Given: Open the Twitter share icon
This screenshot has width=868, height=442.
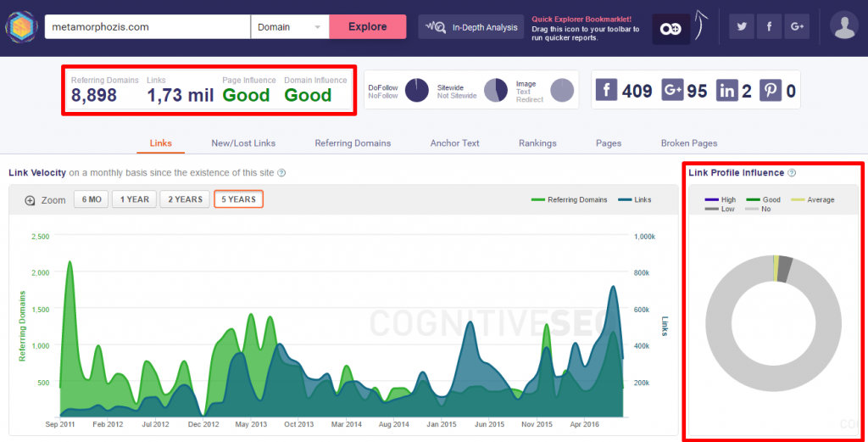Looking at the screenshot, I should pyautogui.click(x=741, y=26).
